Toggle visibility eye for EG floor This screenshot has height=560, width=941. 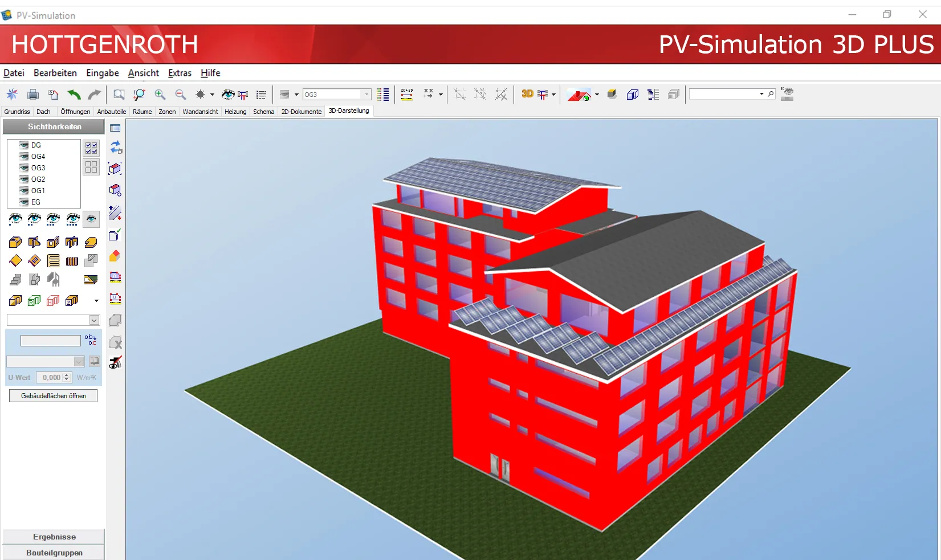coord(24,202)
